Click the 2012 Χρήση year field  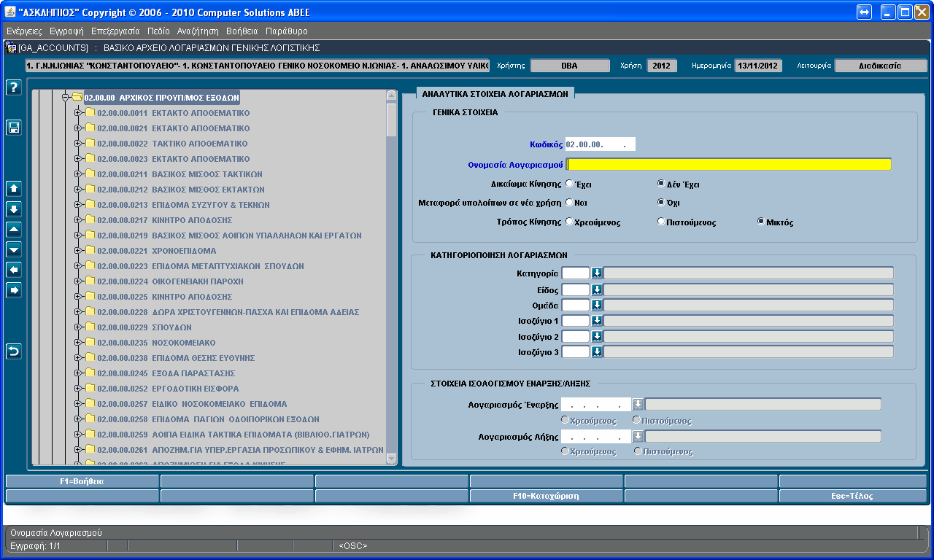662,66
